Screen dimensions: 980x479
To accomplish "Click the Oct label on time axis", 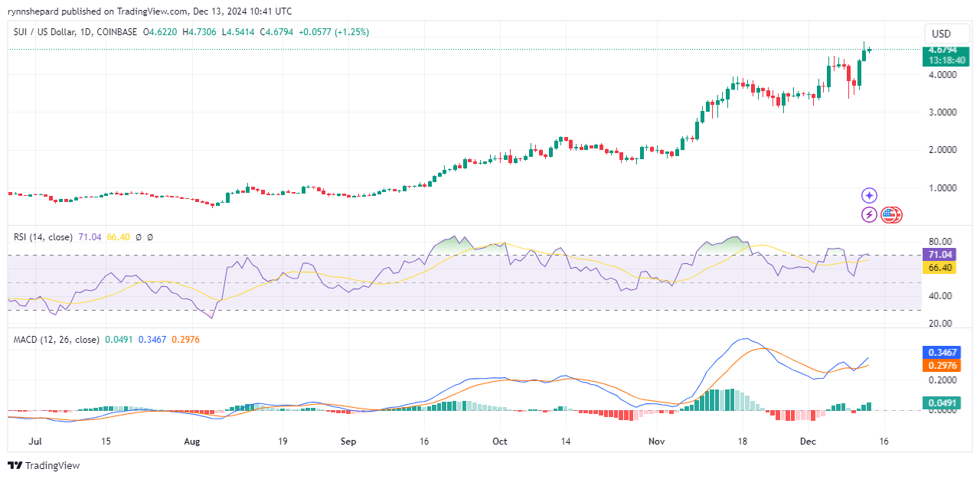I will (499, 442).
